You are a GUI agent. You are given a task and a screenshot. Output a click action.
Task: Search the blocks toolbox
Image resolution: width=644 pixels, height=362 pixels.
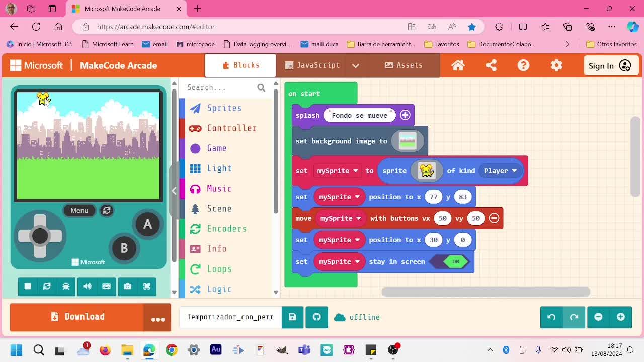click(x=226, y=87)
